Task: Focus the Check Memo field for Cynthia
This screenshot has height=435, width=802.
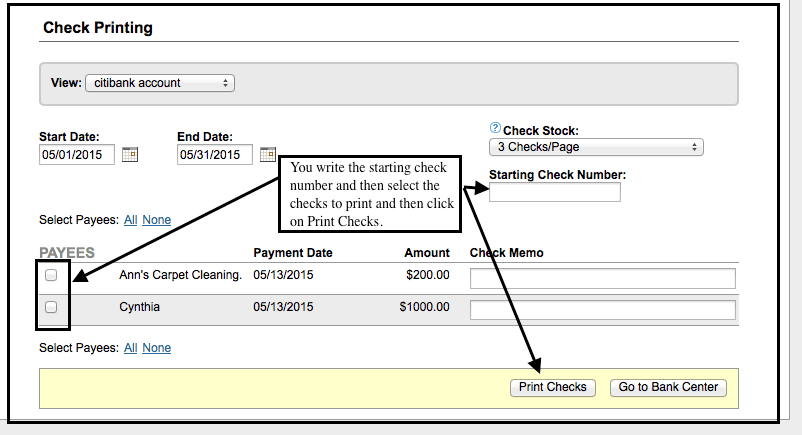Action: pos(602,310)
